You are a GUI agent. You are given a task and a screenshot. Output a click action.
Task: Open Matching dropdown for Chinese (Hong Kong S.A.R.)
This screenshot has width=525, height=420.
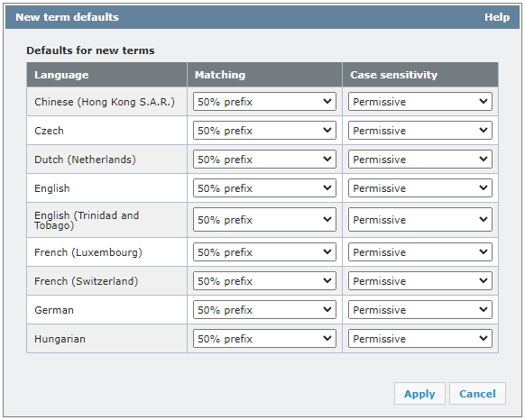(264, 102)
